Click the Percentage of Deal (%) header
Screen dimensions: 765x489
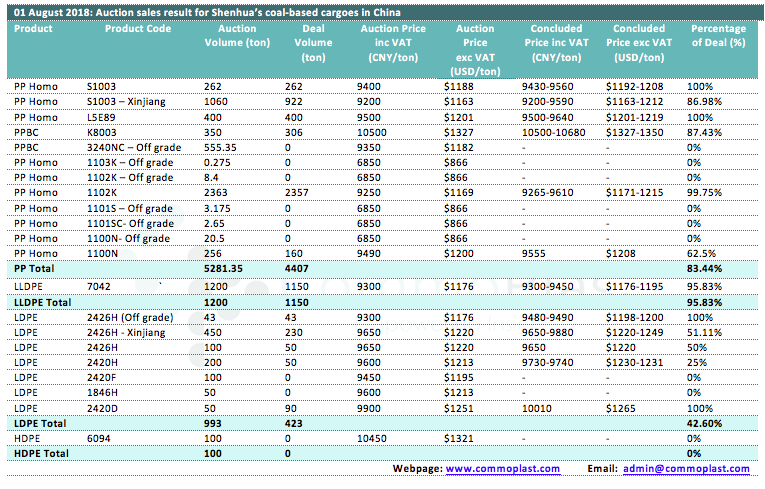click(718, 36)
